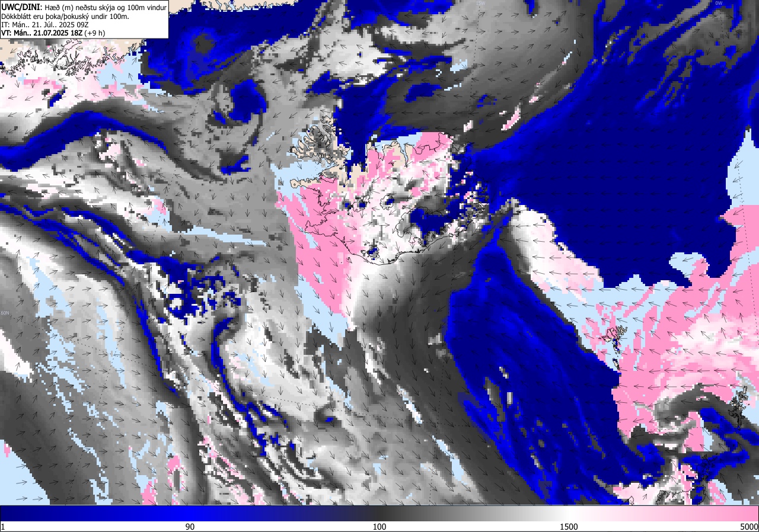Click the '100' label on the color scale
The width and height of the screenshot is (759, 532).
point(379,527)
